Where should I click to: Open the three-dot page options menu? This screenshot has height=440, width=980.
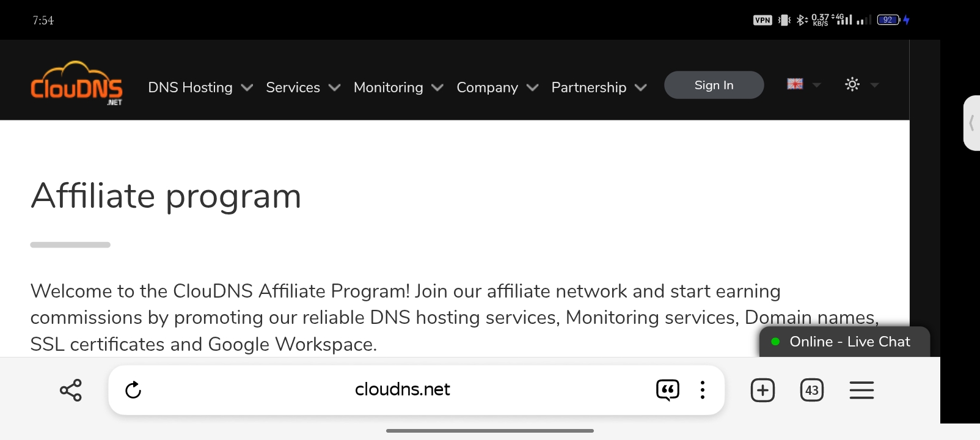(703, 390)
